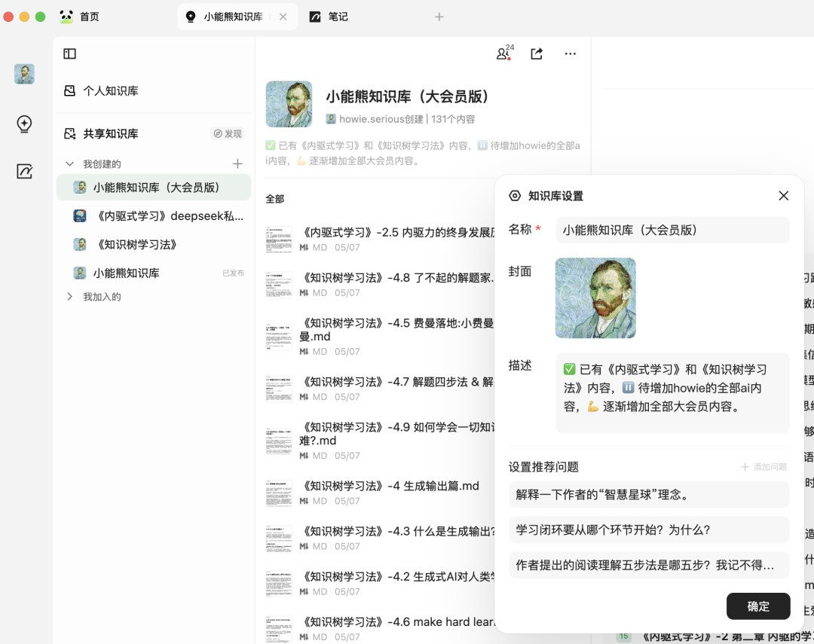814x644 pixels.
Task: Open the members icon showing 24
Action: pos(504,53)
